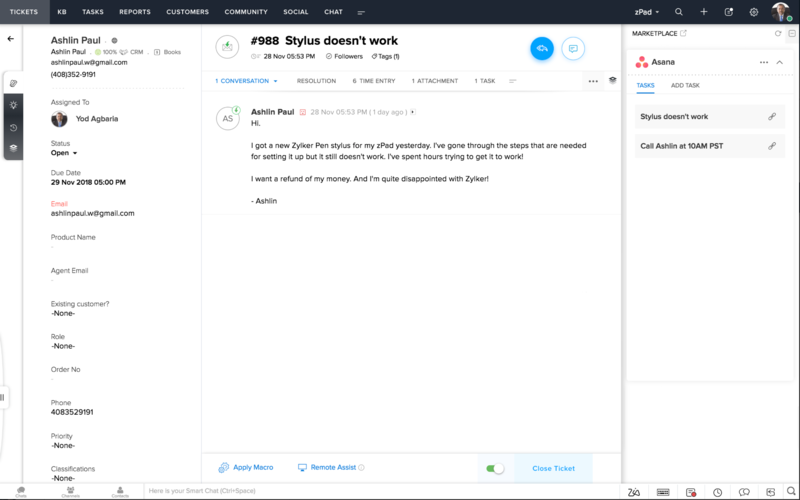The width and height of the screenshot is (800, 500).
Task: Open the Community module
Action: point(246,12)
